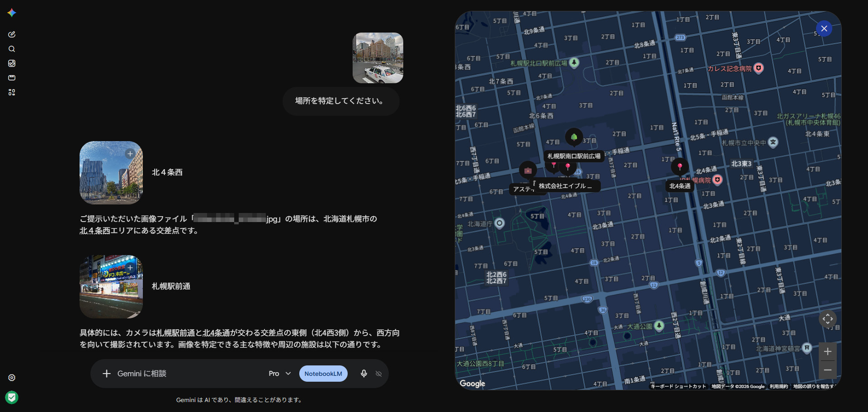Screen dimensions: 868x412
Task: Open the underlined 札幌駅前通 link in response
Action: pyautogui.click(x=175, y=333)
